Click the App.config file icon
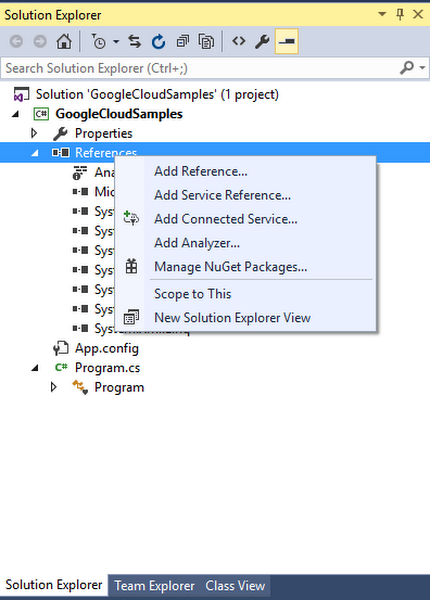 60,348
